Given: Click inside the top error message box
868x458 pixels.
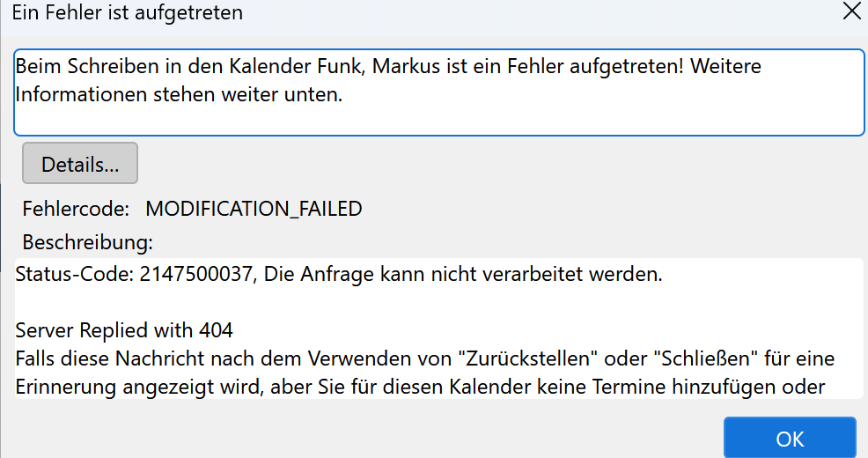Looking at the screenshot, I should [439, 92].
